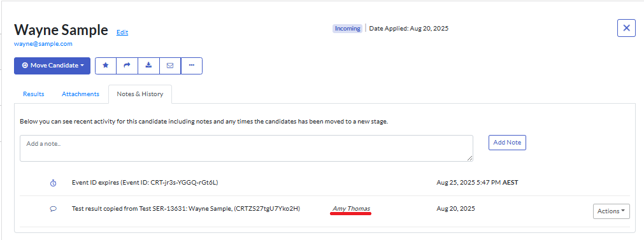Image resolution: width=644 pixels, height=240 pixels.
Task: Click the Test result copied from Test SER-13631 text
Action: pos(185,208)
